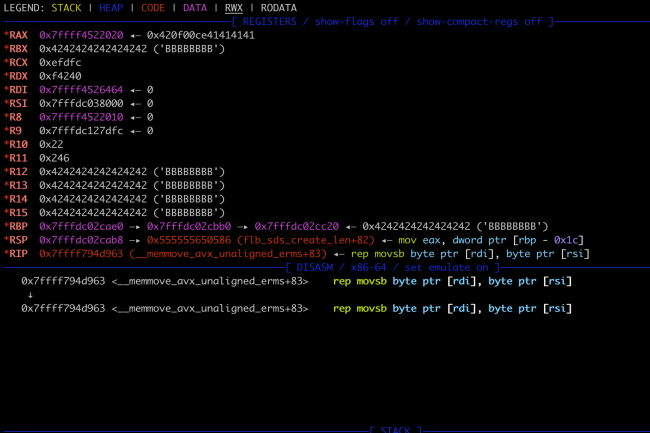Click the RAX address value 0x7ffff4522020
This screenshot has height=433, width=650.
pos(83,34)
